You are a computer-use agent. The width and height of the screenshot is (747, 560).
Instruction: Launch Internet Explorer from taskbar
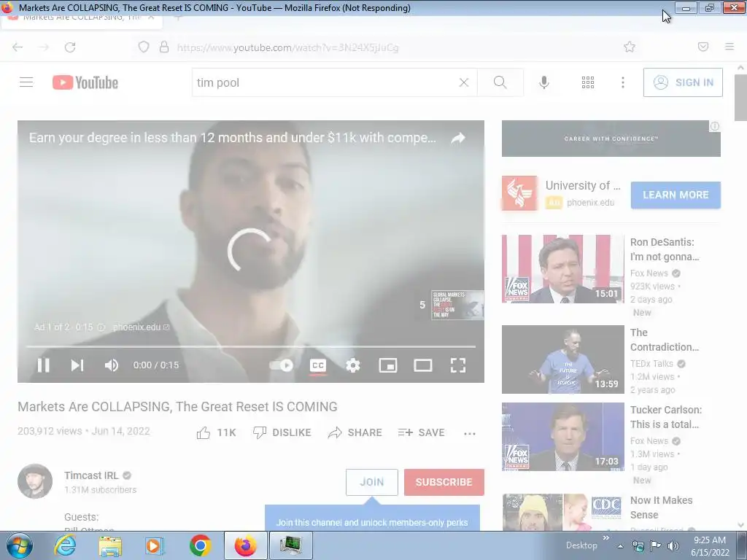pyautogui.click(x=65, y=545)
